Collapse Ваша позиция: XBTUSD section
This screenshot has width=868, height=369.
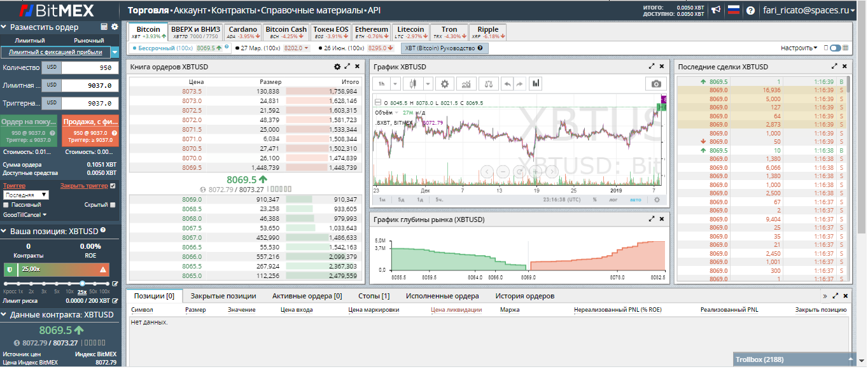4,232
